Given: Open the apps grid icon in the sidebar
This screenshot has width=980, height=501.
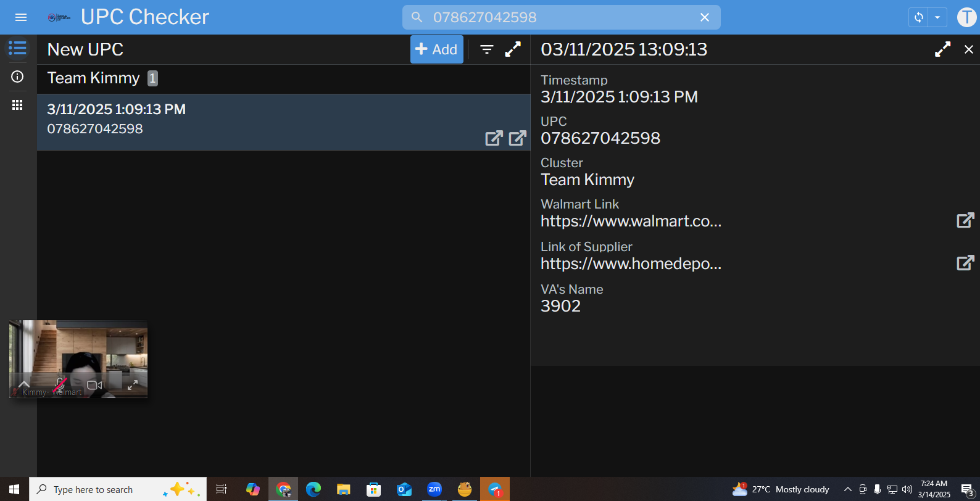Looking at the screenshot, I should [17, 105].
